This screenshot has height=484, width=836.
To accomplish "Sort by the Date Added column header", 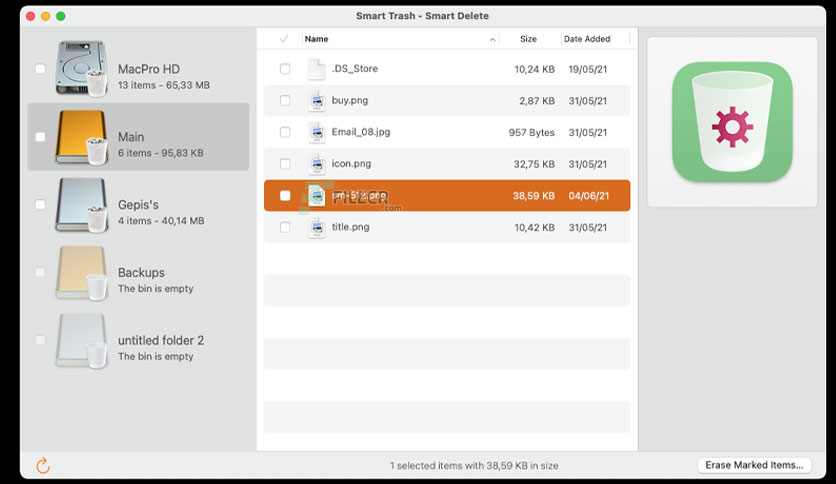I will tap(587, 39).
